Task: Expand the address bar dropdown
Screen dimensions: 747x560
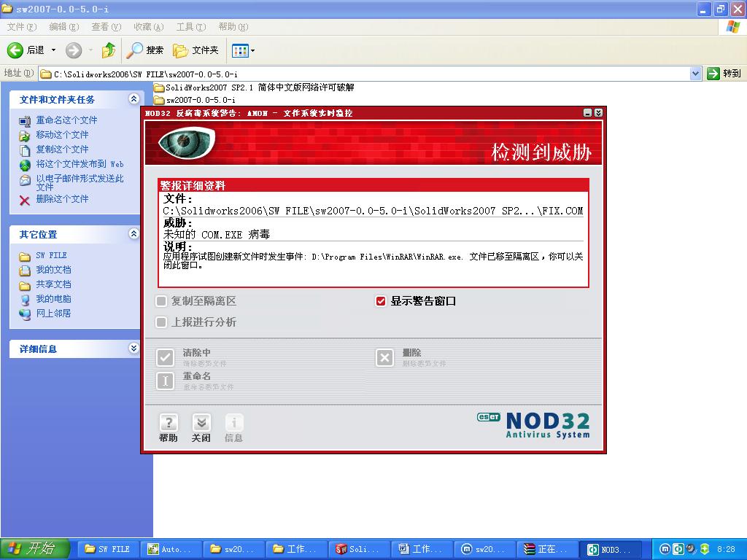Action: (x=695, y=74)
